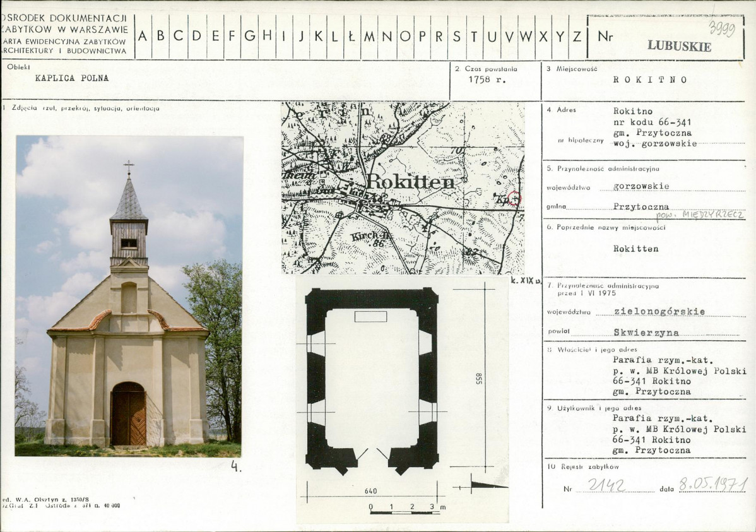Select letter T in the index strip
This screenshot has height=532, width=756.
475,36
